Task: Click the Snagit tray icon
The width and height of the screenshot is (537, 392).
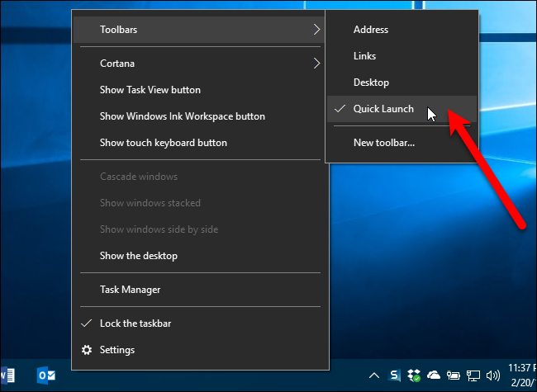Action: 395,375
